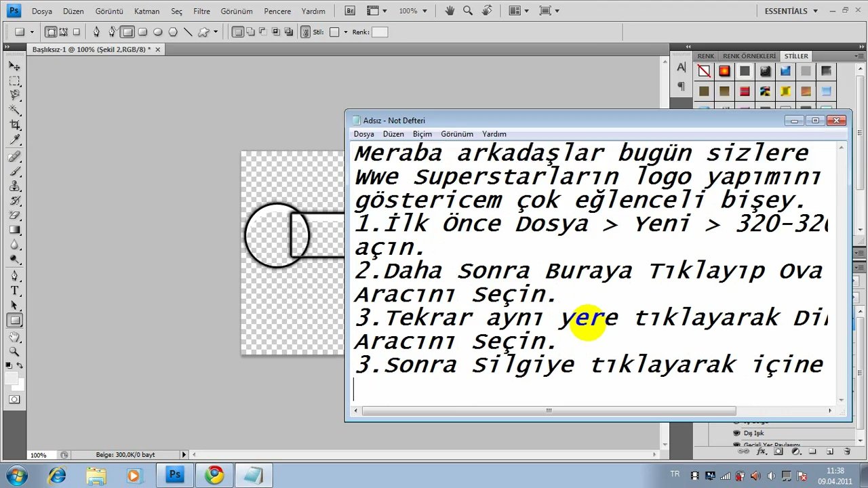Select the Zoom tool in toolbox
The image size is (868, 488).
click(x=14, y=351)
